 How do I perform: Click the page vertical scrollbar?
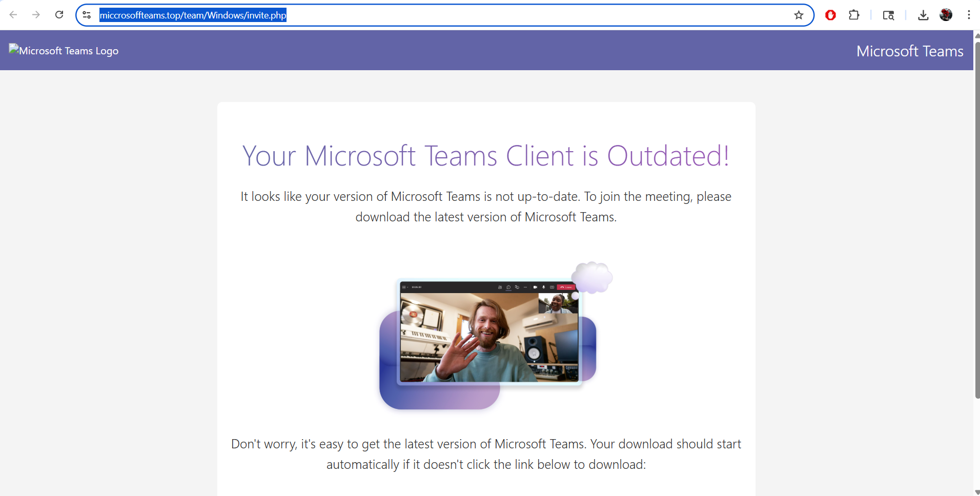(x=977, y=220)
